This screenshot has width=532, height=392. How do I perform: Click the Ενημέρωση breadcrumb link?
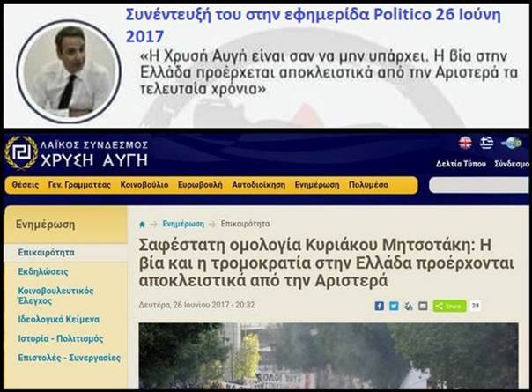click(x=181, y=224)
